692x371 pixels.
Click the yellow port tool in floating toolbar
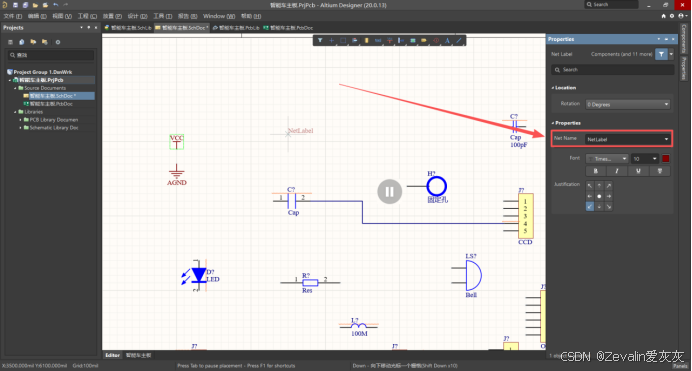coord(424,41)
